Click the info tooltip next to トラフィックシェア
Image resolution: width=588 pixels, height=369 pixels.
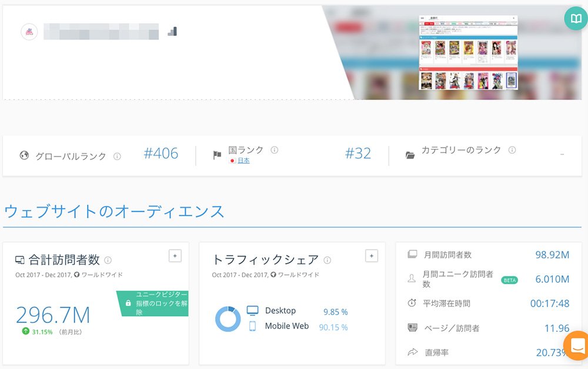[x=329, y=260]
